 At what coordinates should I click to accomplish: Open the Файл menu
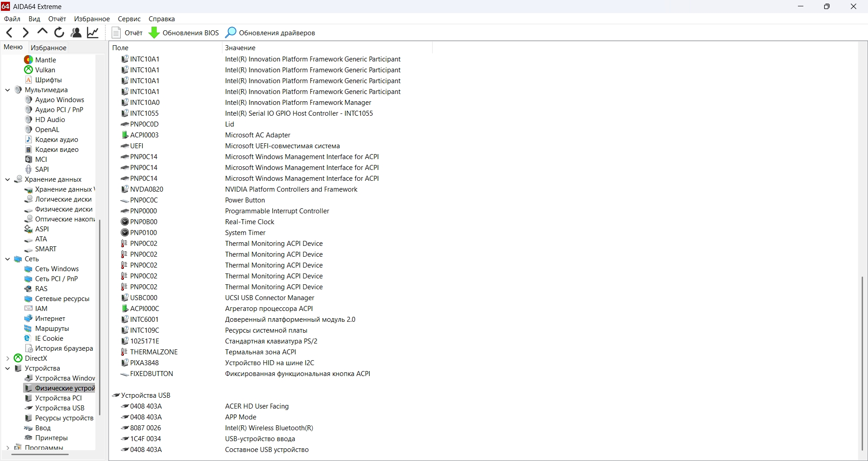pyautogui.click(x=12, y=19)
